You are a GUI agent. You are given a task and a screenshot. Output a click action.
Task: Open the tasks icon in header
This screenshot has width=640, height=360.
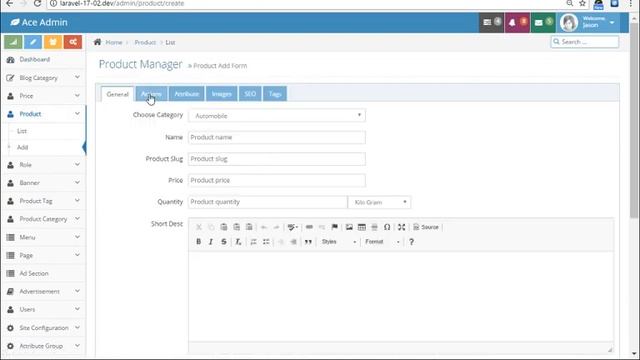491,22
